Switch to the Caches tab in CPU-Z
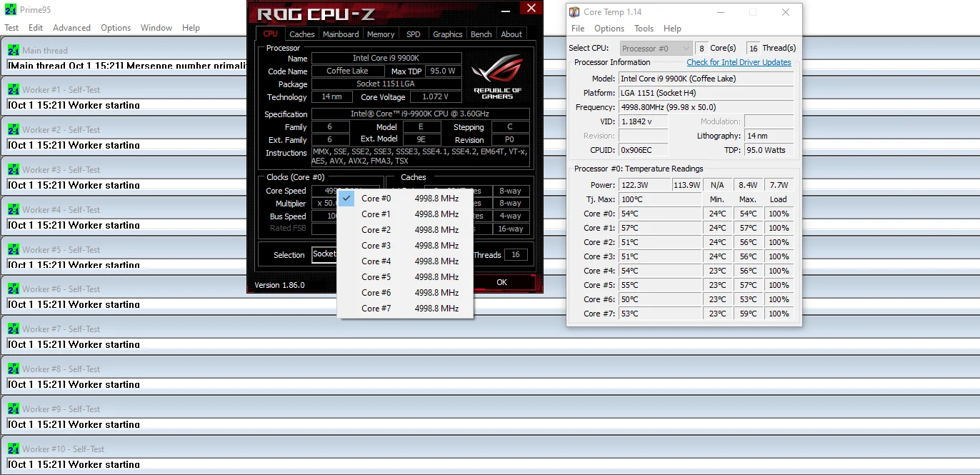This screenshot has height=475, width=980. 302,34
